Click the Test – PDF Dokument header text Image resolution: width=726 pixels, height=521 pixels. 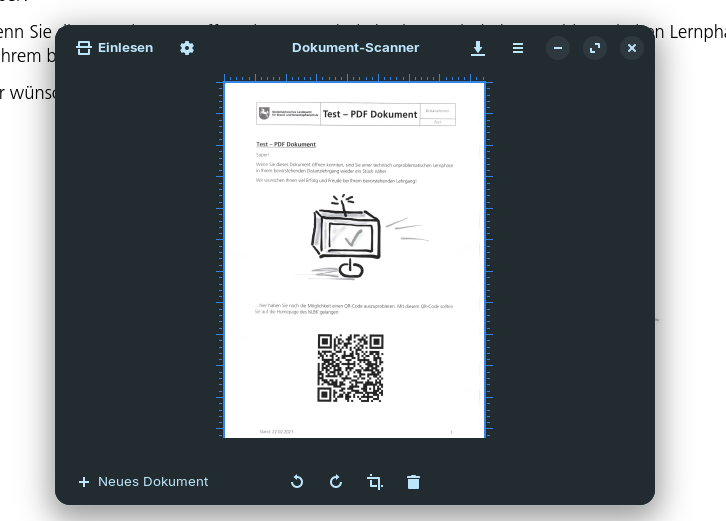click(370, 114)
